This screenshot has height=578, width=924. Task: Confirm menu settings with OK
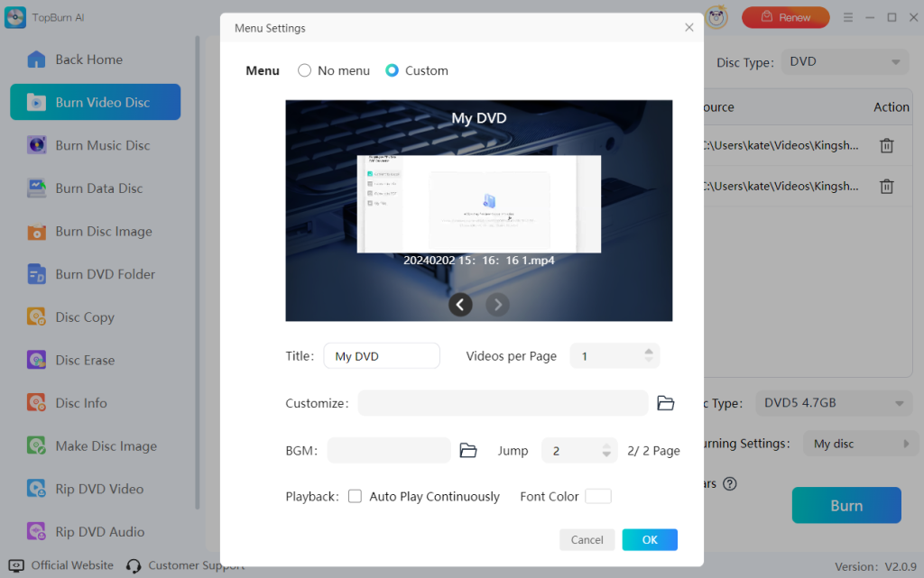click(650, 538)
